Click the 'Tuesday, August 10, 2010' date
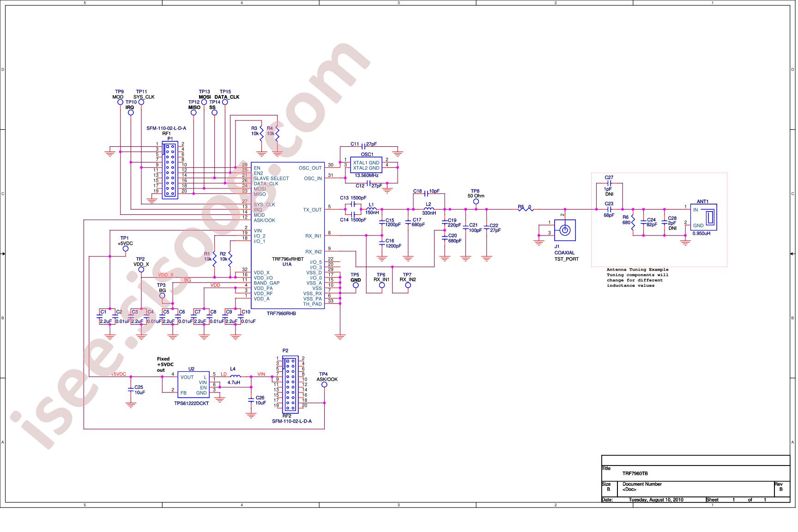The height and width of the screenshot is (532, 798). (x=656, y=500)
